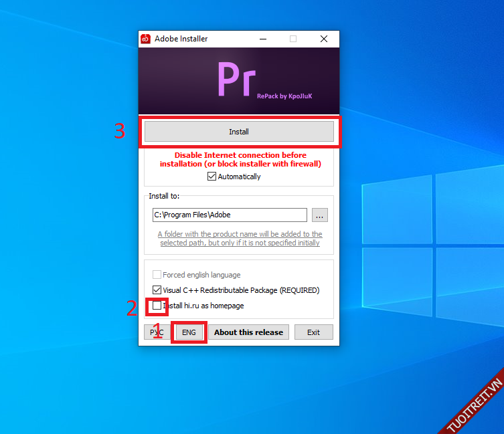Viewport: 504px width, 434px height.
Task: Click the Install to: label
Action: click(164, 196)
